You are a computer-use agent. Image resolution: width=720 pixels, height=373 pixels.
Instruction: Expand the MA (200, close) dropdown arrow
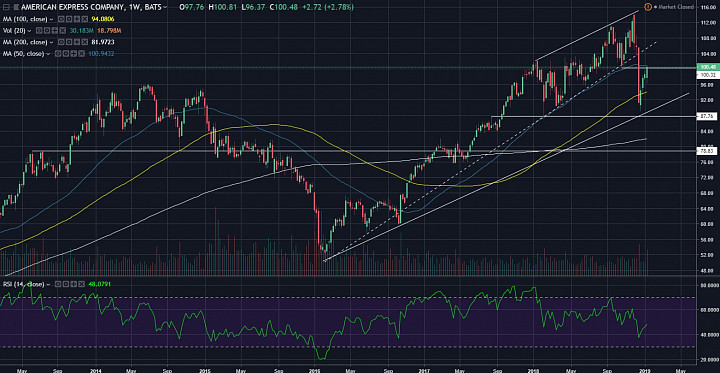click(51, 42)
